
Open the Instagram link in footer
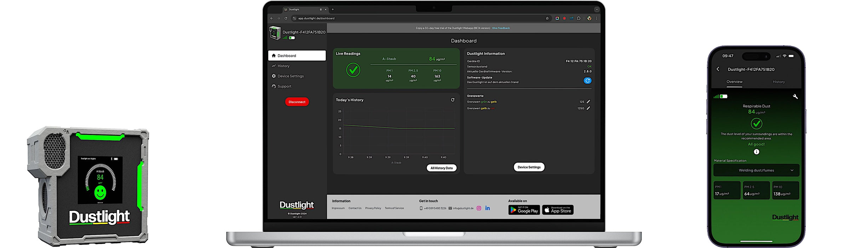point(479,208)
